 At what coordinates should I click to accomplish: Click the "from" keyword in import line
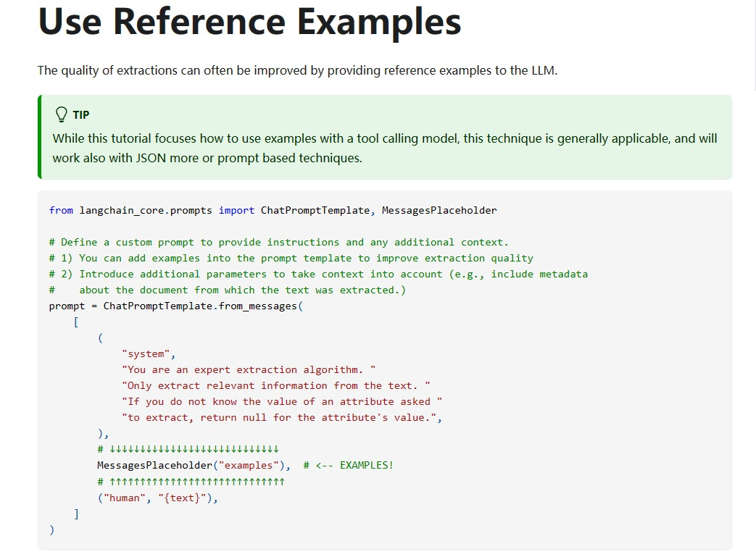click(61, 210)
